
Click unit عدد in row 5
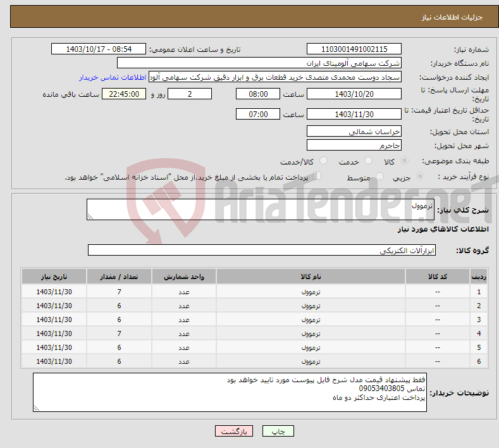click(x=184, y=347)
